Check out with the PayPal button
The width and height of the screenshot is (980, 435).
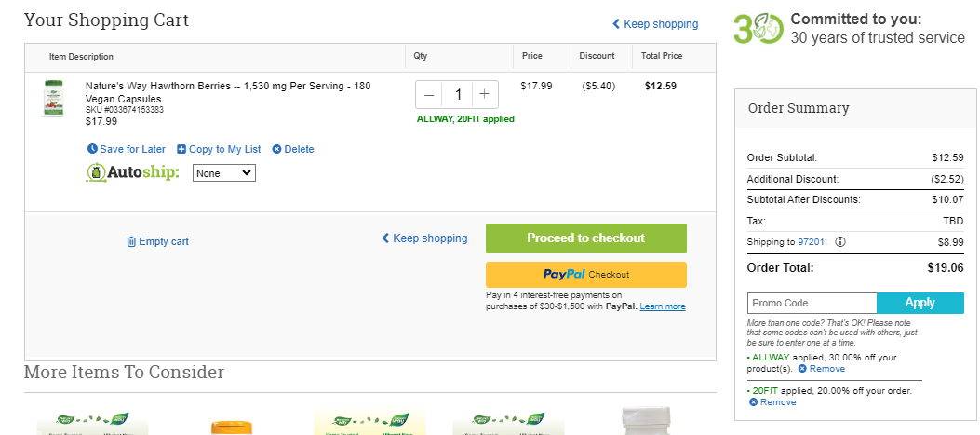pyautogui.click(x=586, y=274)
